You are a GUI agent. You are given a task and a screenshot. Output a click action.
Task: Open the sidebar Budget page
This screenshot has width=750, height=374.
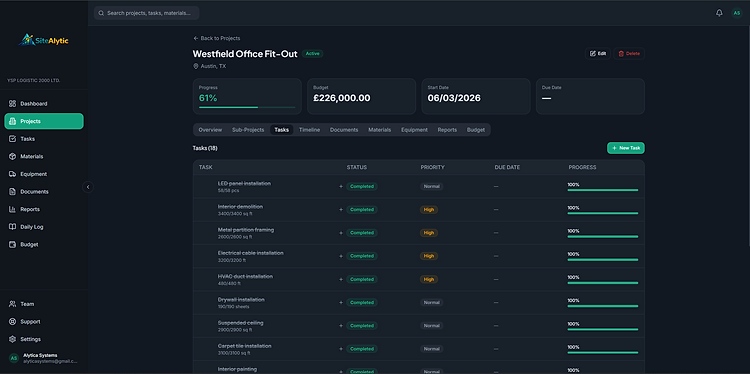44,244
